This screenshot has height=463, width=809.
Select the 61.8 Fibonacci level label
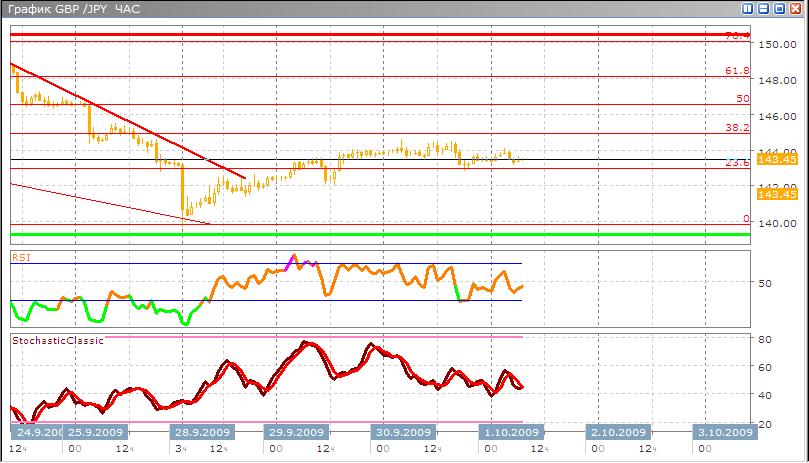[737, 71]
